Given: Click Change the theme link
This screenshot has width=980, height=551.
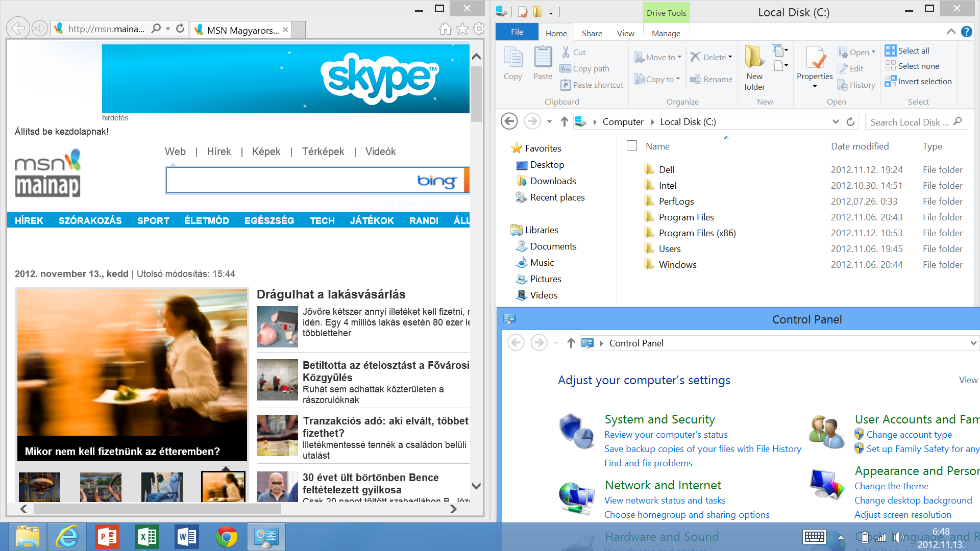Looking at the screenshot, I should pyautogui.click(x=891, y=486).
